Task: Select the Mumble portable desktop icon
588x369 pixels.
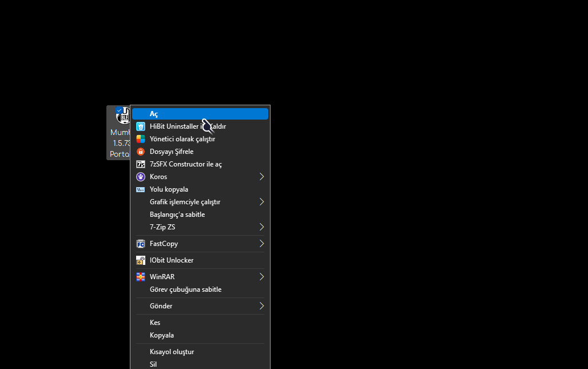Action: pyautogui.click(x=119, y=133)
